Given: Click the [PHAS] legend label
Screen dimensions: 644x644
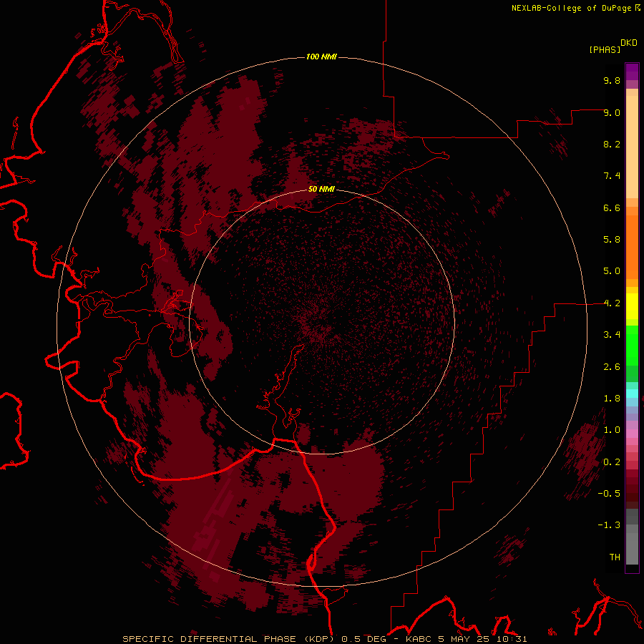Looking at the screenshot, I should pos(605,49).
